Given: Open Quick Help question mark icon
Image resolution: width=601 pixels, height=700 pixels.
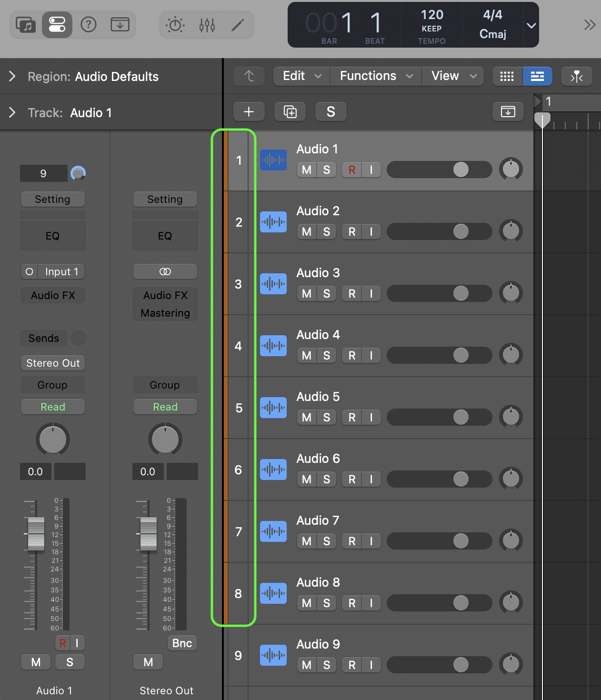Looking at the screenshot, I should coord(89,24).
